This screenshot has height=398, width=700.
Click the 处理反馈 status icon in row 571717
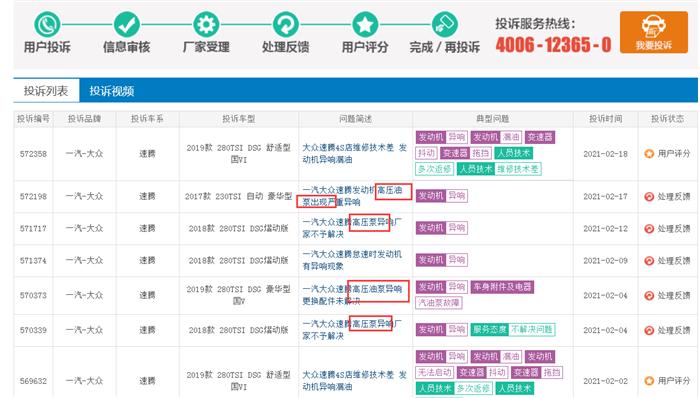[x=649, y=228]
